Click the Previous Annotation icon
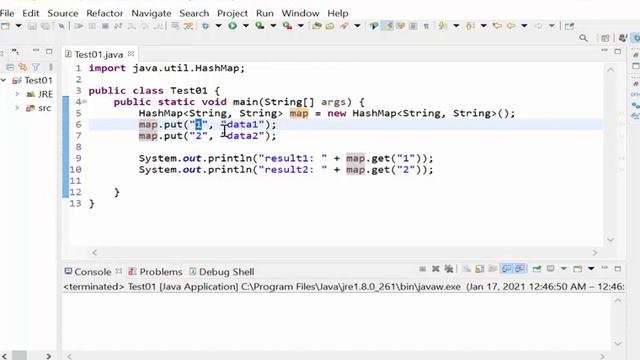This screenshot has height=360, width=640. [x=470, y=26]
